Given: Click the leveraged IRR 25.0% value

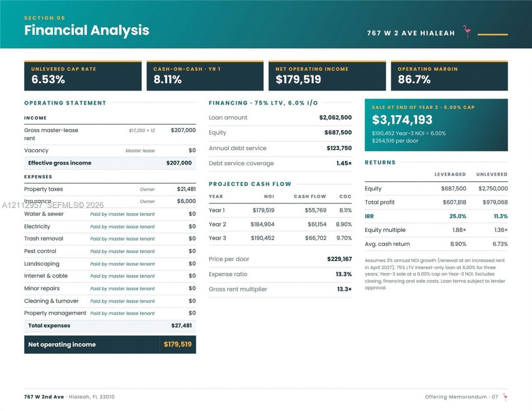Looking at the screenshot, I should click(458, 216).
